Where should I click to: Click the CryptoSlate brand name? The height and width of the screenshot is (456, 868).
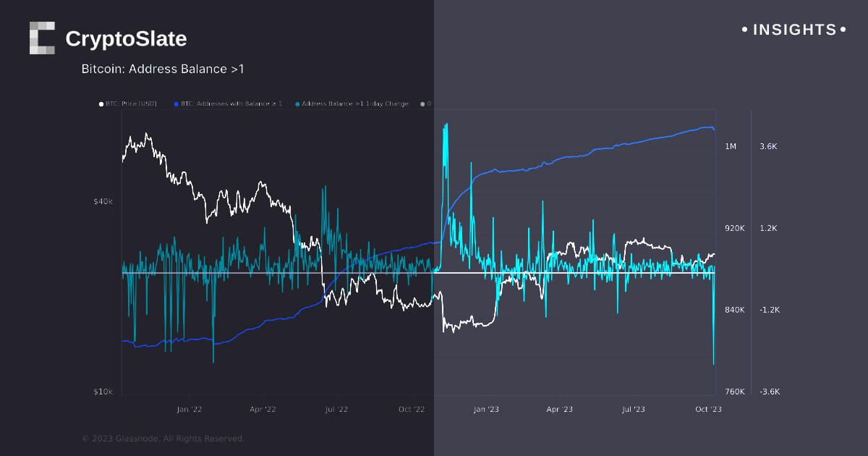pos(126,39)
